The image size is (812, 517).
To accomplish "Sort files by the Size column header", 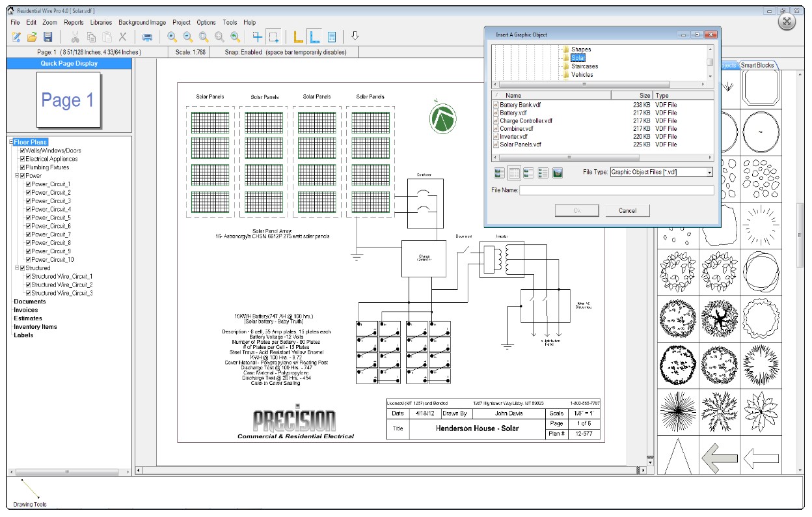I will click(x=632, y=95).
